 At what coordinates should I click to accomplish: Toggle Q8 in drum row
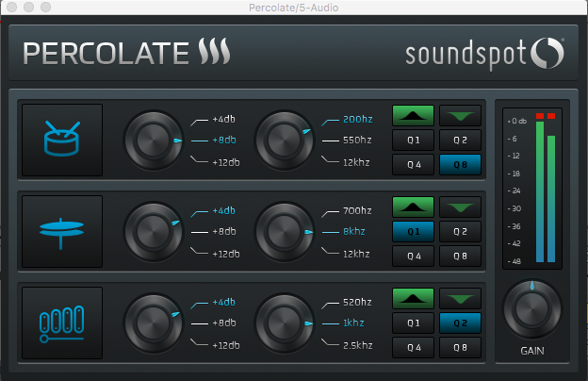point(460,164)
